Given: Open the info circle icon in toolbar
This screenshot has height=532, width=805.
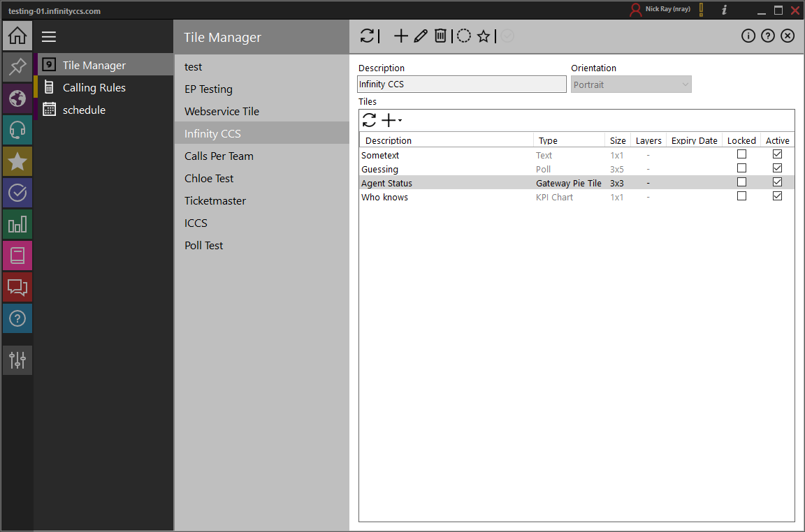Looking at the screenshot, I should pos(748,36).
